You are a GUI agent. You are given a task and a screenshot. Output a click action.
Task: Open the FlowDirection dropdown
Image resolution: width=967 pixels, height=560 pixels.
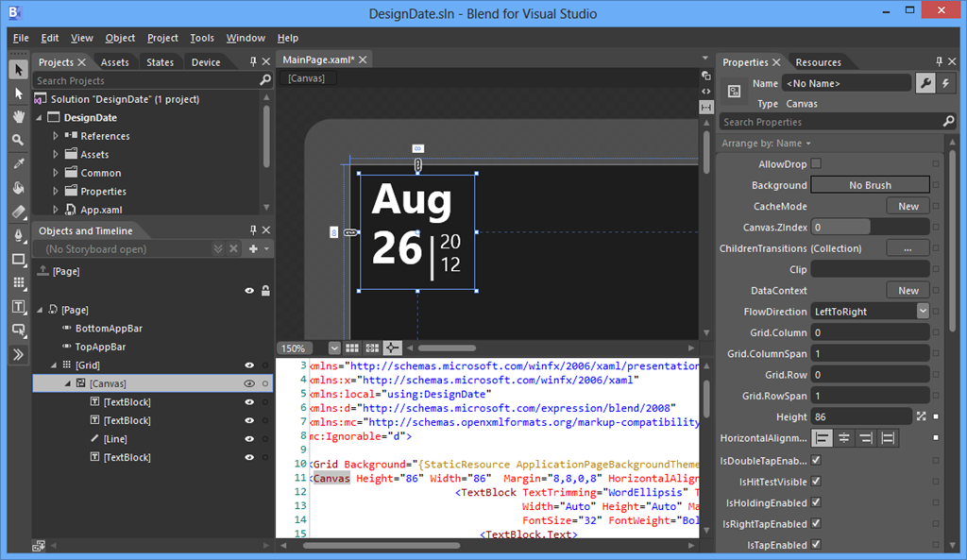[922, 312]
